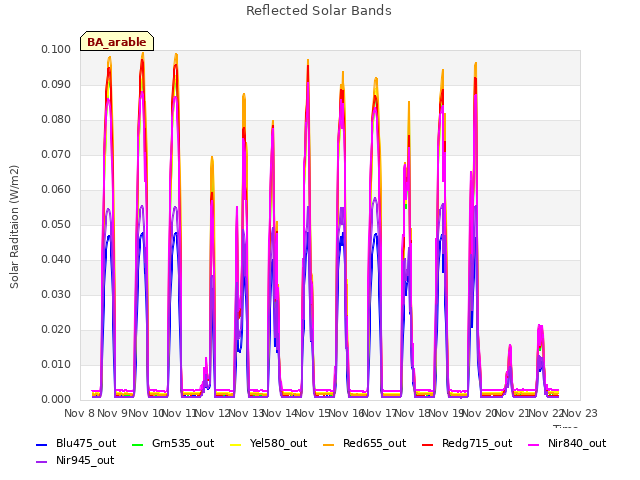Click the Nov 14 x-axis date label
640x480 pixels.
pos(280,413)
